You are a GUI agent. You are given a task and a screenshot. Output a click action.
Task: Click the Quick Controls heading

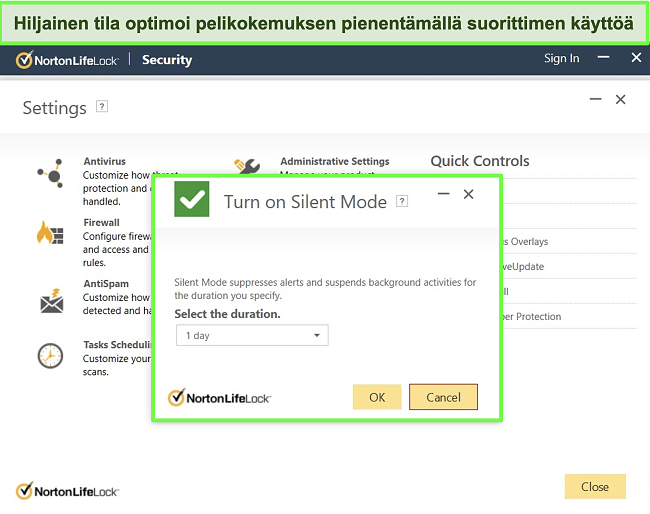pyautogui.click(x=480, y=161)
